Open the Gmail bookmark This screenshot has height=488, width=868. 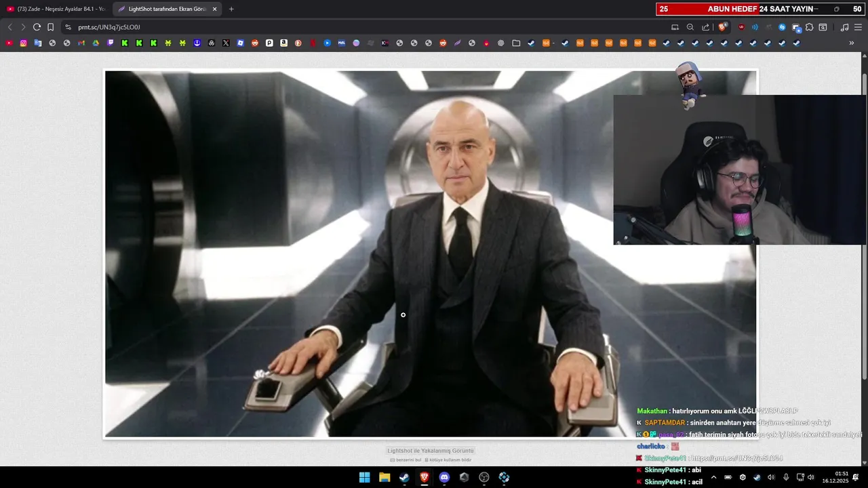[x=81, y=43]
